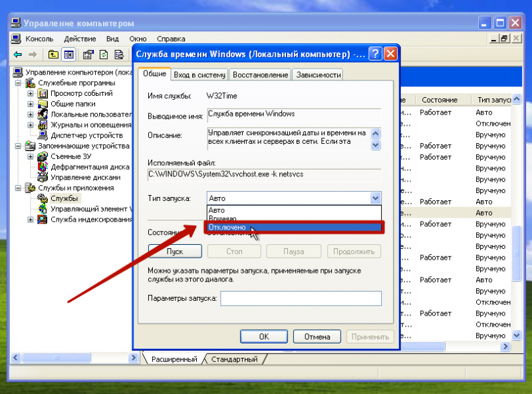The width and height of the screenshot is (532, 394).
Task: Select the Журналы и оповещения icon
Action: point(43,125)
